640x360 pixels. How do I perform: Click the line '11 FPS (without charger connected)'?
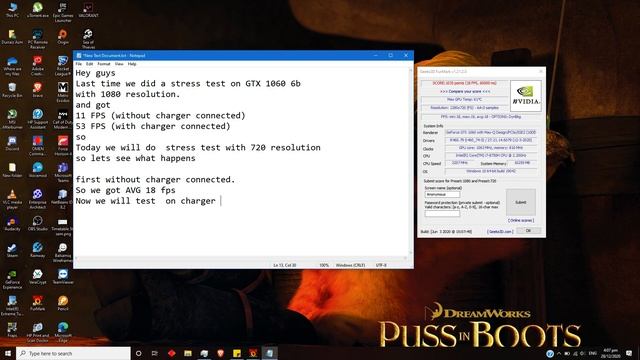click(x=160, y=116)
